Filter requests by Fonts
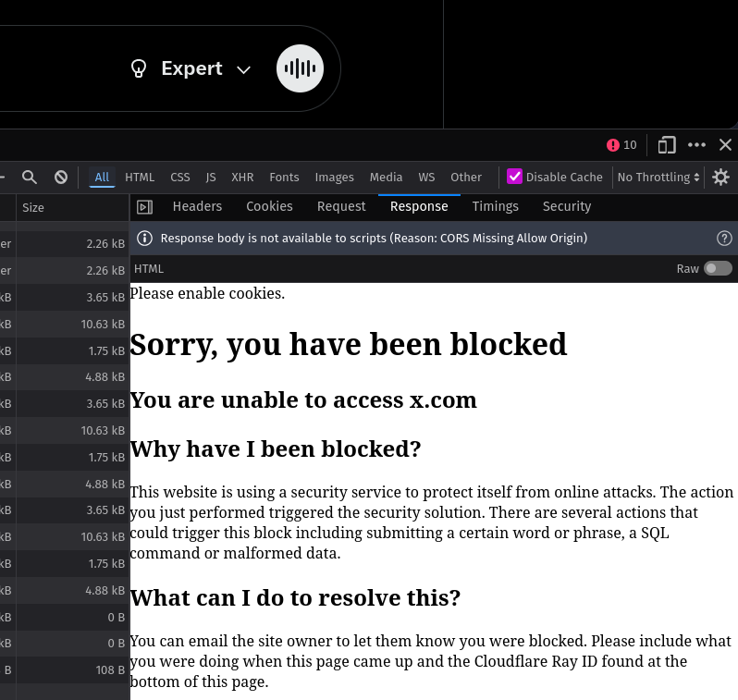Viewport: 738px width, 700px height. click(284, 177)
